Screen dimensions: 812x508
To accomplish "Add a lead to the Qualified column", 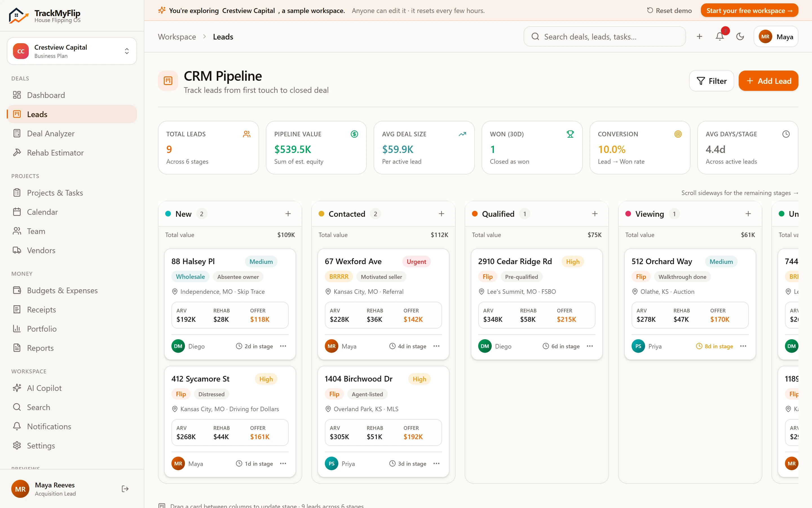I will [595, 214].
